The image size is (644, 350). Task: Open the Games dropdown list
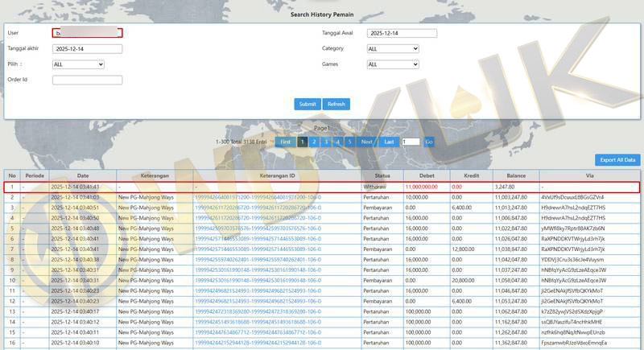click(x=392, y=64)
